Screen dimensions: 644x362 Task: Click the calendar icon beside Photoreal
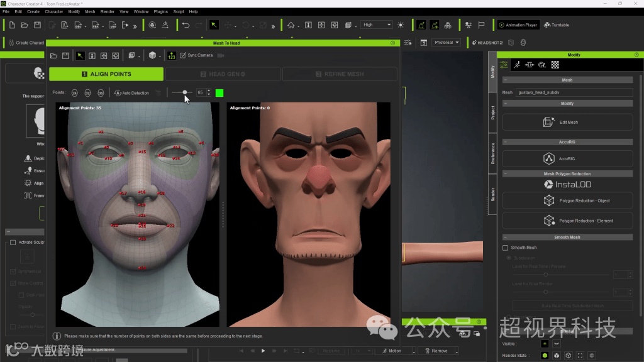(x=424, y=43)
